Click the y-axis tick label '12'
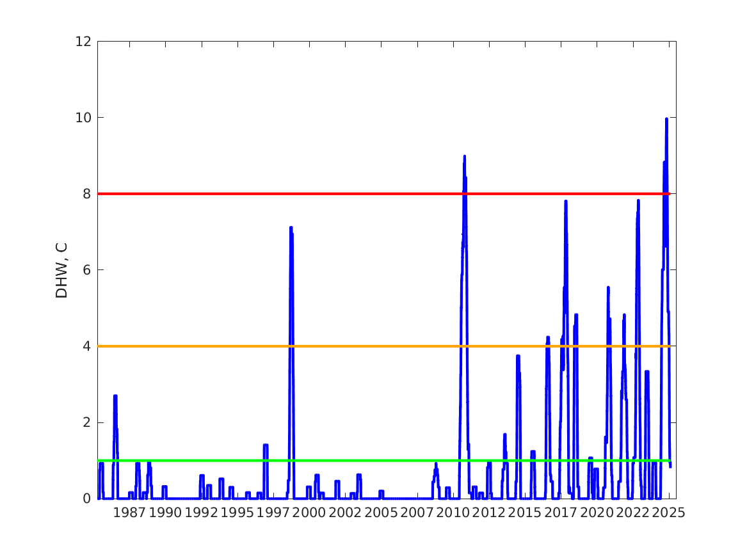The height and width of the screenshot is (560, 747). (x=83, y=42)
